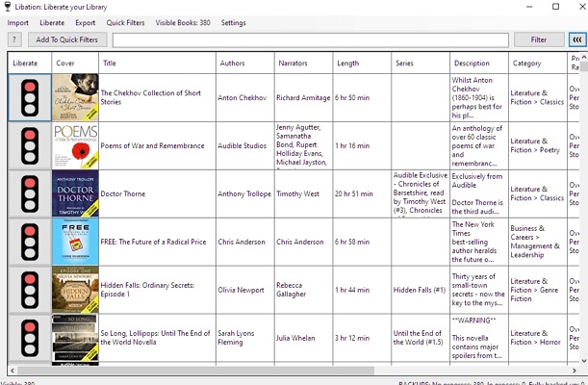Viewport: 588px width, 385px height.
Task: Click the series cell 'Hidden Falls (#1)'
Action: (x=421, y=290)
